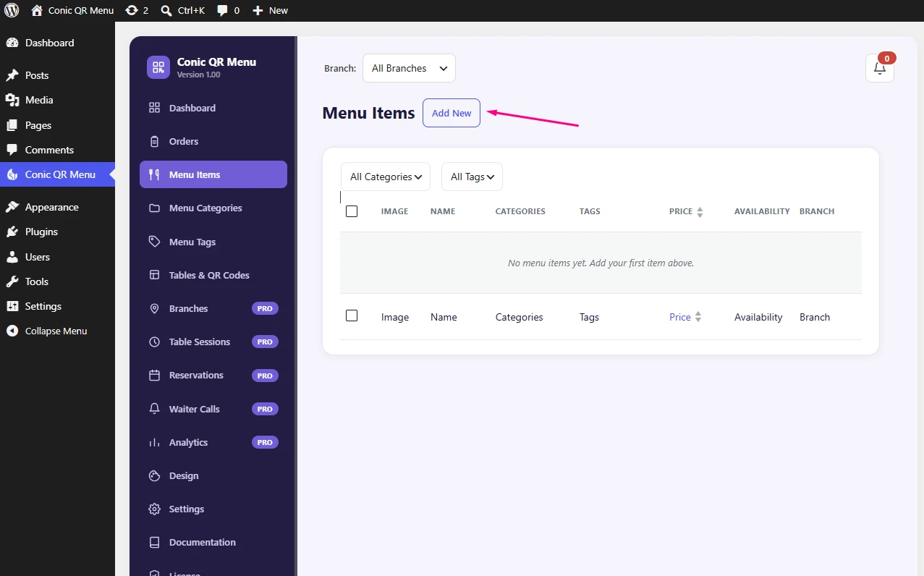
Task: Open the New content menu in the admin bar
Action: coord(270,10)
